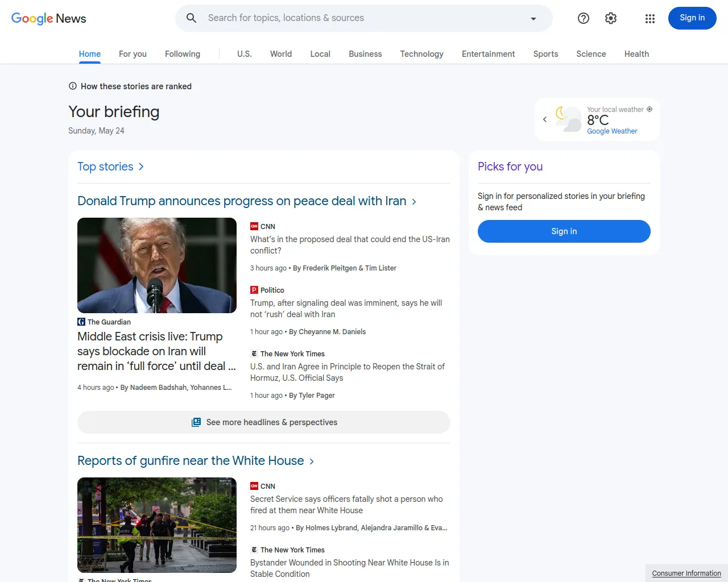Switch to the Technology tab
The width and height of the screenshot is (728, 582).
click(422, 54)
